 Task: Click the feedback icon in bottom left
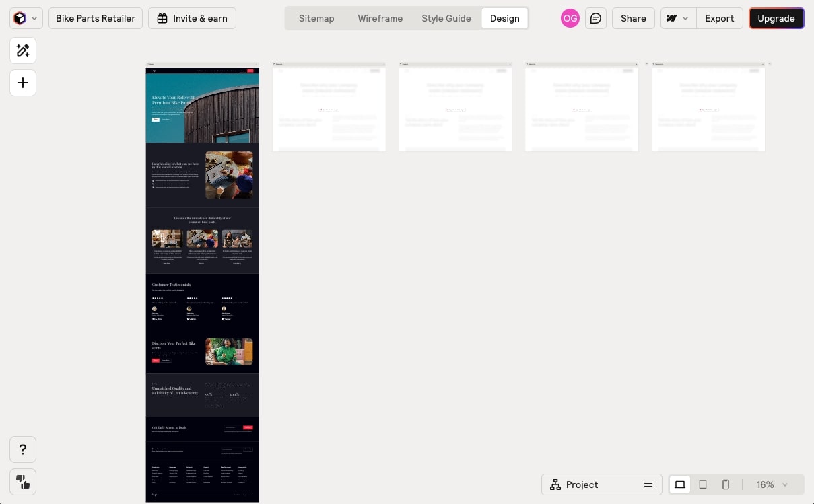pyautogui.click(x=23, y=482)
